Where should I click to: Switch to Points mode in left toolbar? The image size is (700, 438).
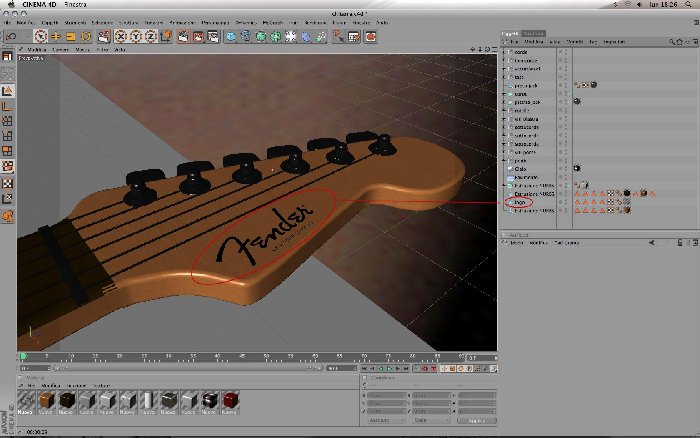(x=7, y=121)
